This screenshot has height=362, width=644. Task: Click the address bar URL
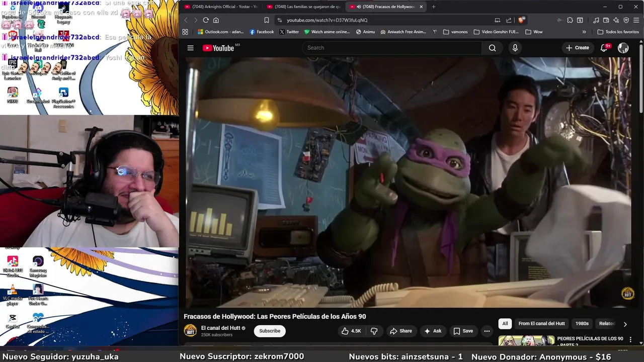[327, 20]
